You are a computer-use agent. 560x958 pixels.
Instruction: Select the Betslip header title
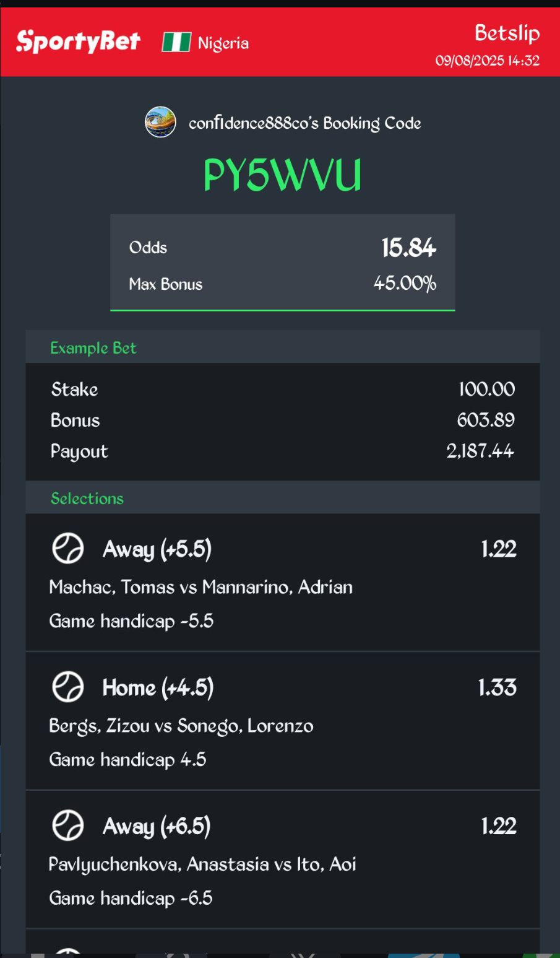(507, 33)
